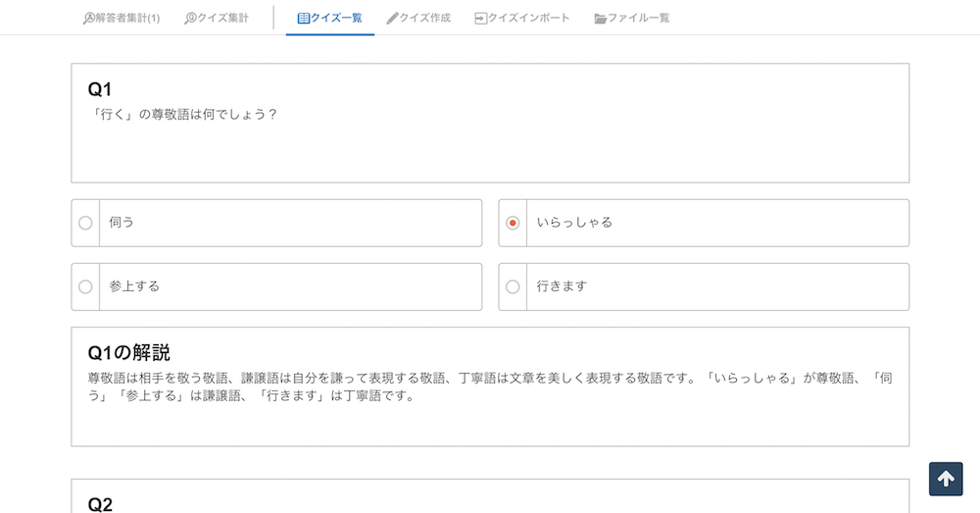Select the いらっしゃる radio button

(513, 223)
